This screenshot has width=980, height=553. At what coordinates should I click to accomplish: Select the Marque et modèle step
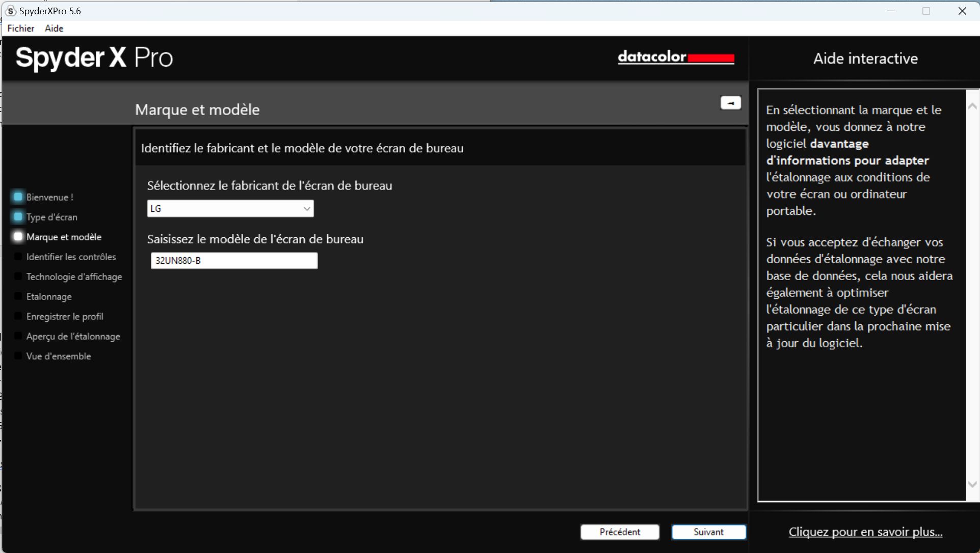(x=64, y=237)
